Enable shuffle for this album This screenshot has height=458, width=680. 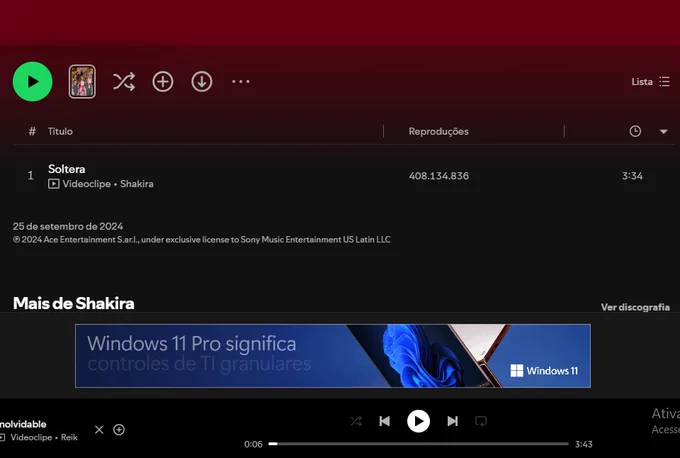(124, 82)
